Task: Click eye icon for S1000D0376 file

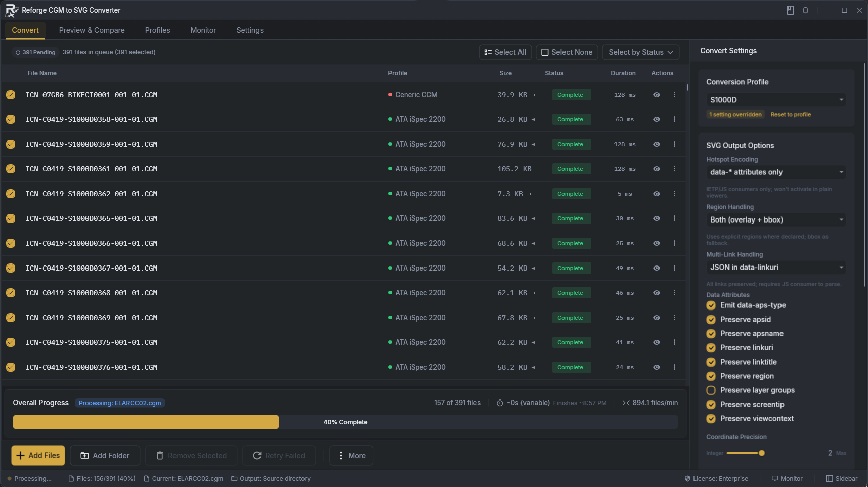Action: click(x=656, y=367)
